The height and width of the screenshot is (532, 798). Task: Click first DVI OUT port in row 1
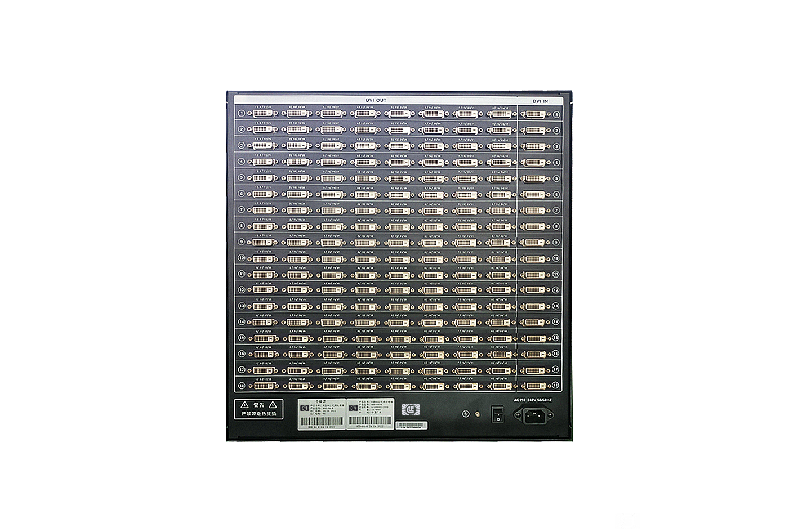[x=263, y=114]
